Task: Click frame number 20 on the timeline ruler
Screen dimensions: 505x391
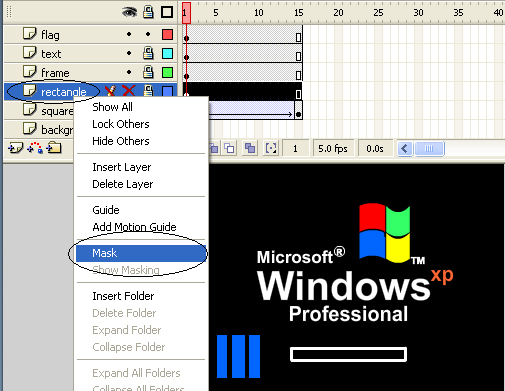Action: (x=338, y=13)
